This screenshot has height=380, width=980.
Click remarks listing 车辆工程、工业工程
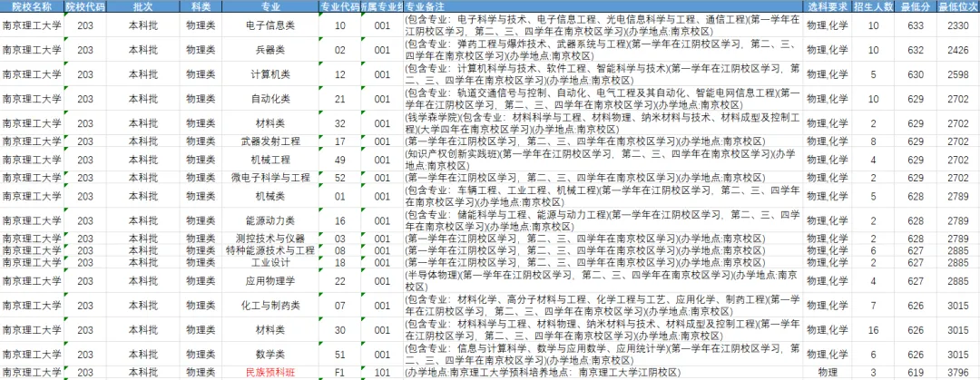pyautogui.click(x=603, y=196)
